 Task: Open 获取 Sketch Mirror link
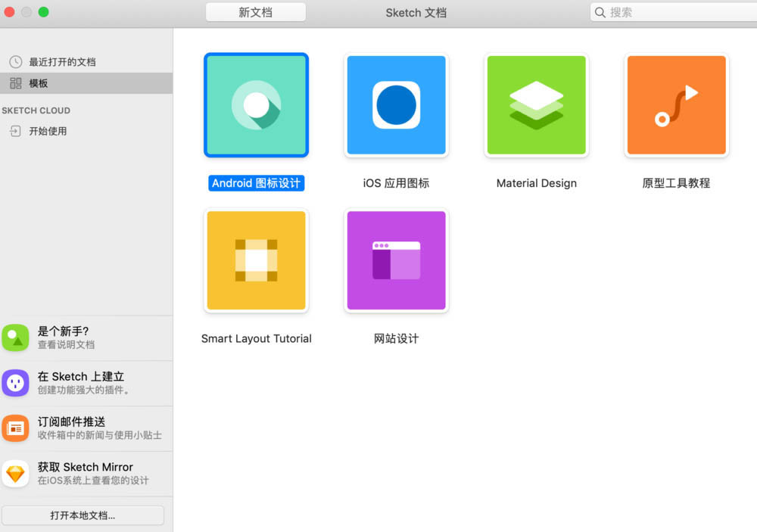coord(86,474)
